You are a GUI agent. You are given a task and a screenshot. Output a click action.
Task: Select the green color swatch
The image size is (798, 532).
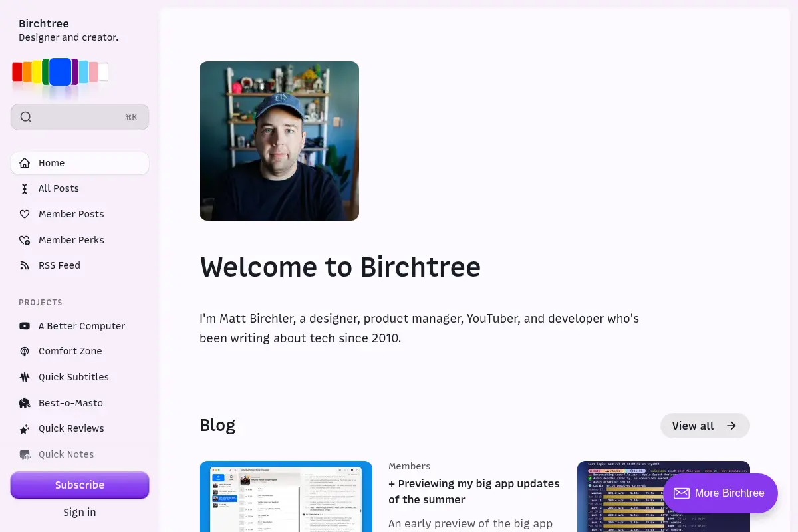(x=45, y=71)
